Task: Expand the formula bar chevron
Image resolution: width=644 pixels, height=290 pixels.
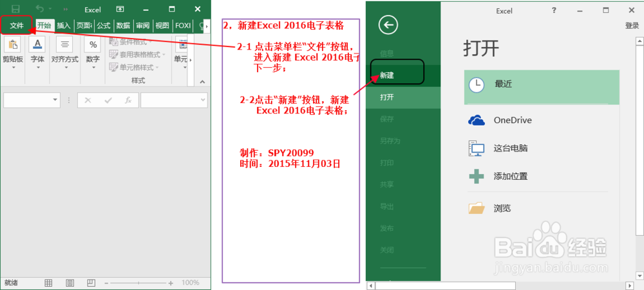Action: click(203, 101)
